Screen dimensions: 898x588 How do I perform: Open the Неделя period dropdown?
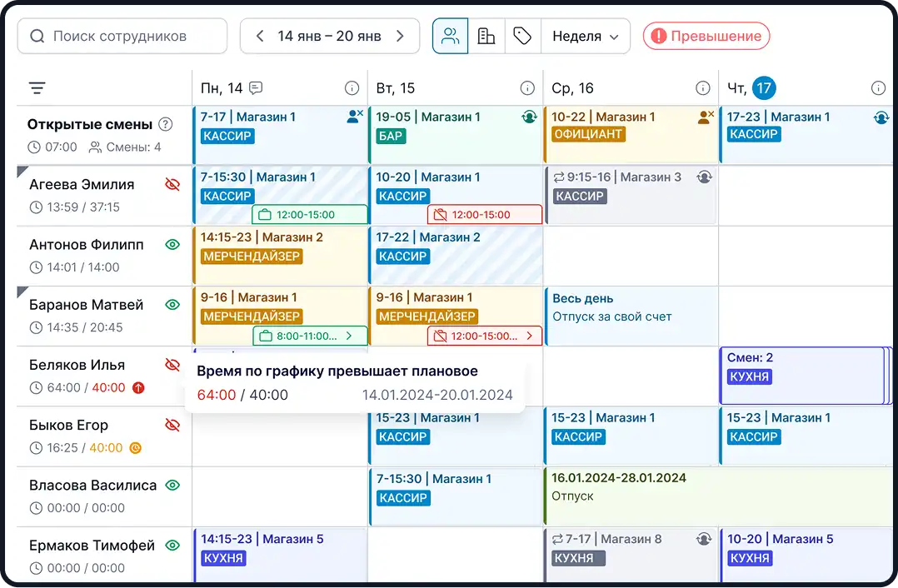586,36
